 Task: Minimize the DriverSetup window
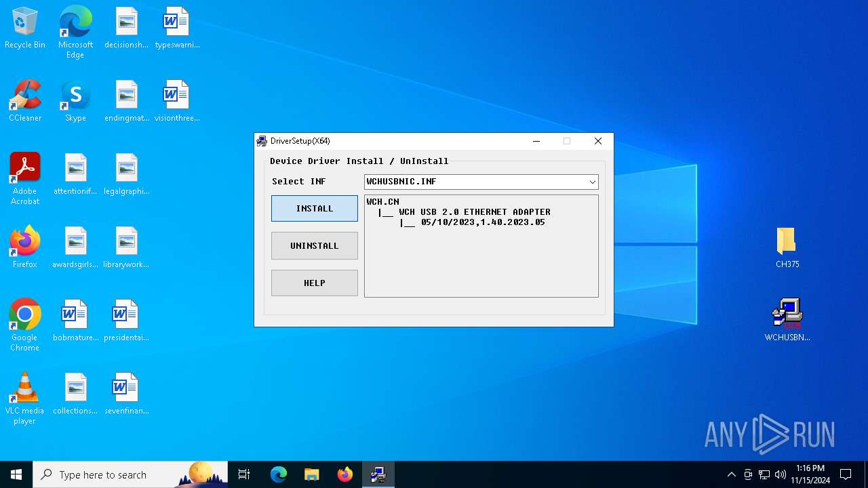click(x=536, y=141)
